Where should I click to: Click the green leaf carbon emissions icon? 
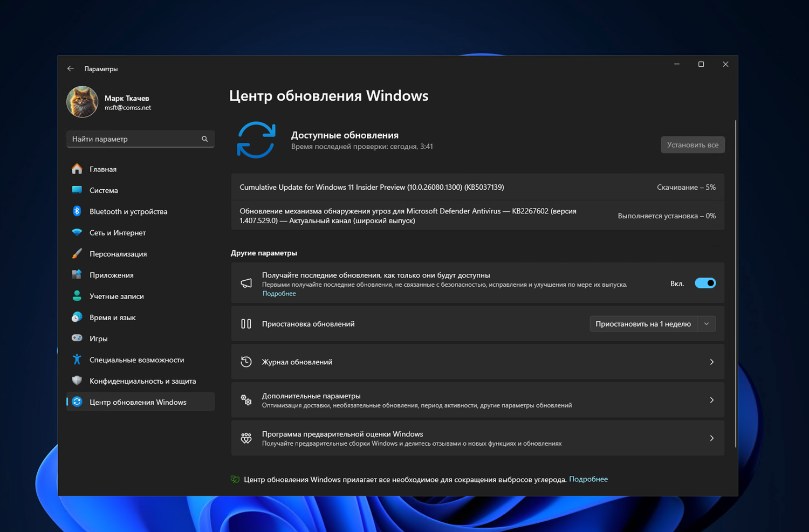click(x=235, y=479)
